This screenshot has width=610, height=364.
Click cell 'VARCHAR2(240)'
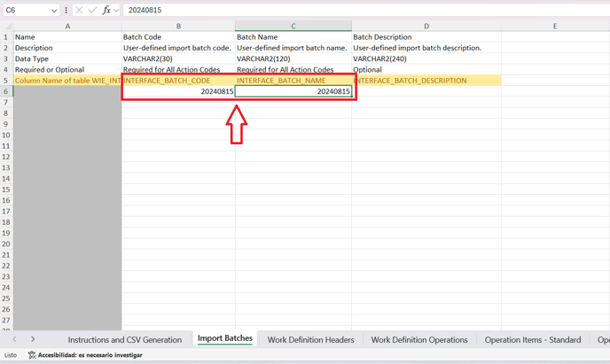coord(426,58)
